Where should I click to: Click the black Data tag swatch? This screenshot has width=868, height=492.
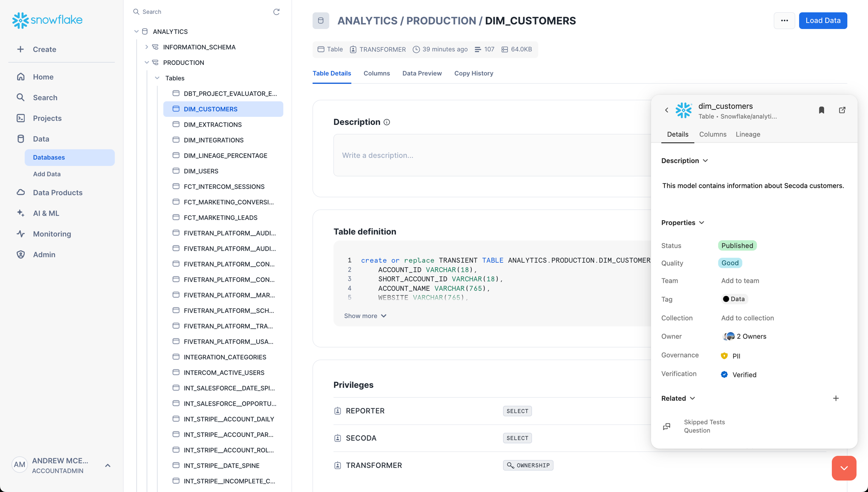[726, 299]
